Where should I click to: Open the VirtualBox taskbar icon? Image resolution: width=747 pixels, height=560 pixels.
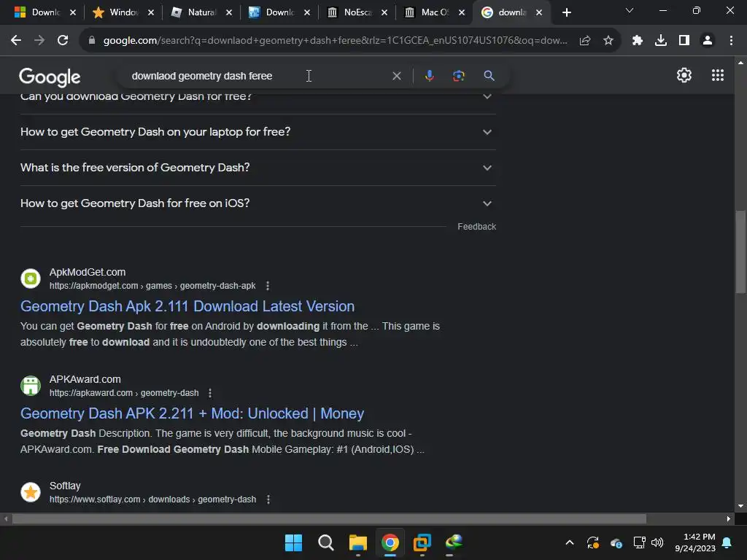tap(422, 542)
